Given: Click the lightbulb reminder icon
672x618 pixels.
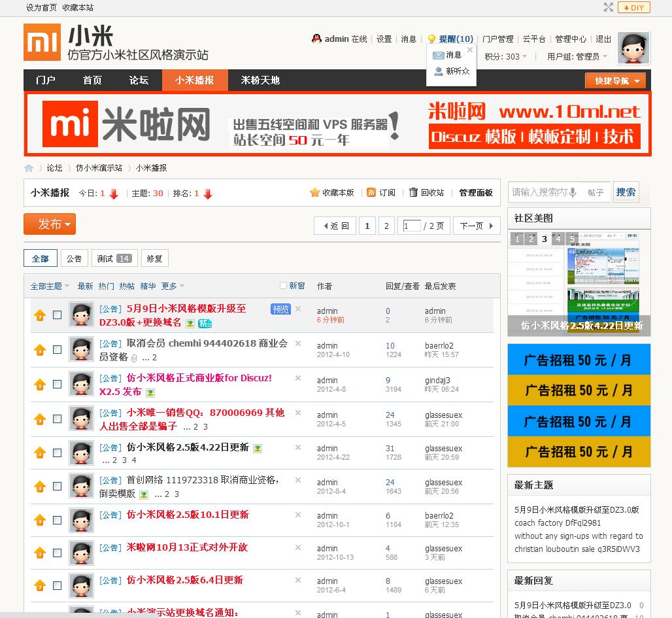Looking at the screenshot, I should pos(431,39).
